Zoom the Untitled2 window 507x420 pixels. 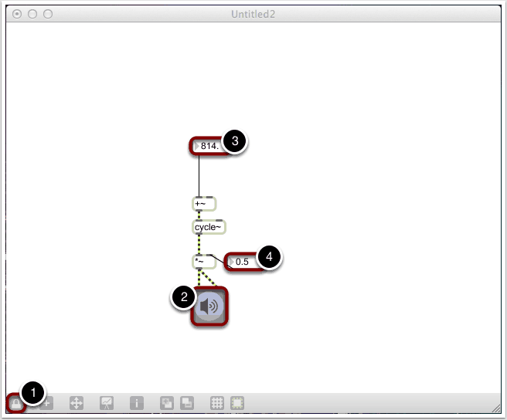(x=48, y=14)
